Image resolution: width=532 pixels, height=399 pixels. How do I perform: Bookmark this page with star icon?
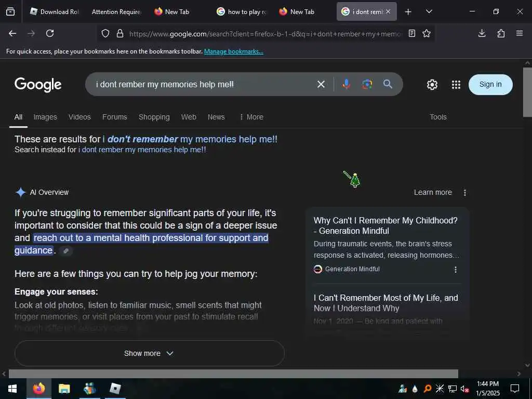(427, 33)
